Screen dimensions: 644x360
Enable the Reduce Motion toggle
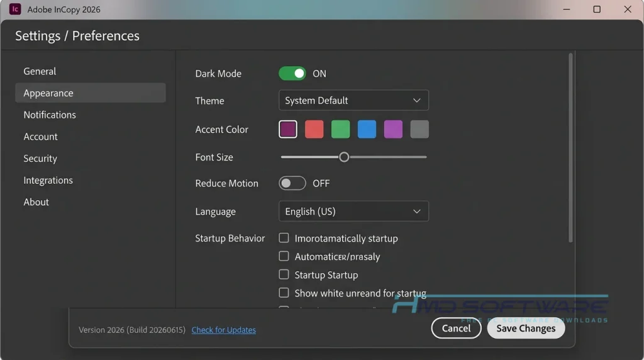coord(292,183)
